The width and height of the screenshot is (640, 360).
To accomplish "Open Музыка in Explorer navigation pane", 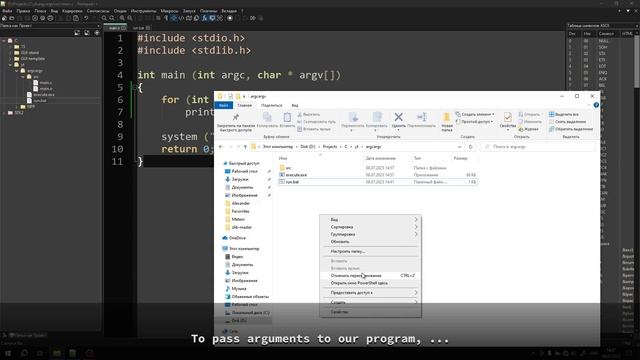I will click(239, 289).
